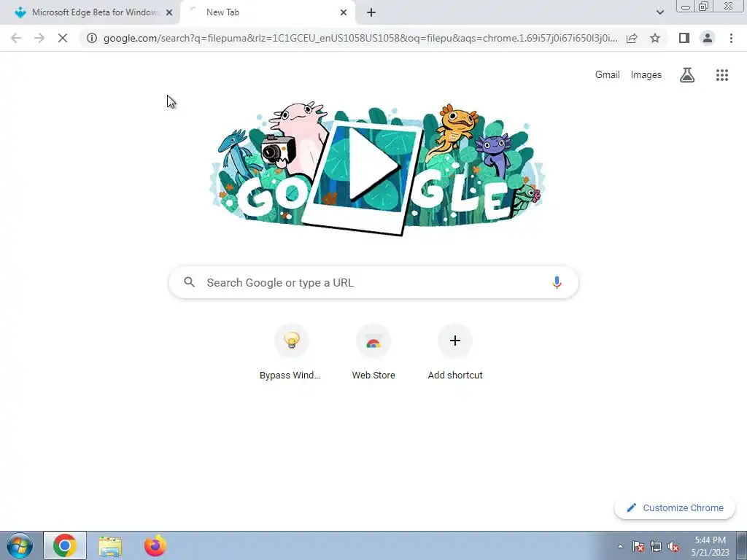This screenshot has width=747, height=560.
Task: Close the New Tab tab
Action: pos(344,12)
